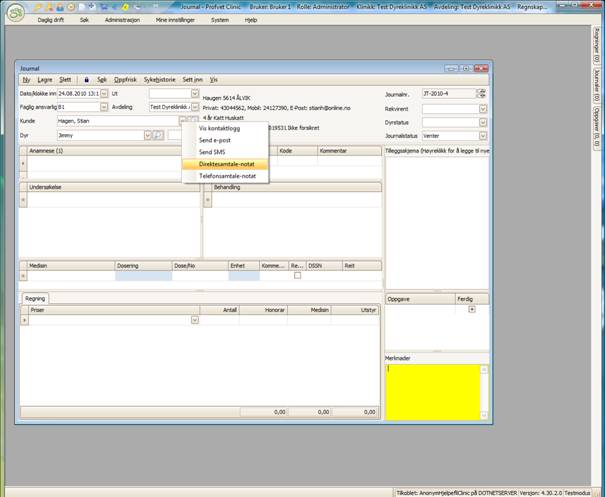Click the plus icon under Ferdig column
This screenshot has height=497, width=605.
click(x=471, y=310)
